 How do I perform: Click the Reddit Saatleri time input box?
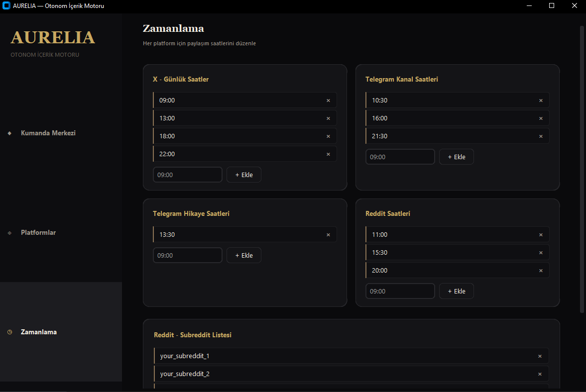point(400,291)
